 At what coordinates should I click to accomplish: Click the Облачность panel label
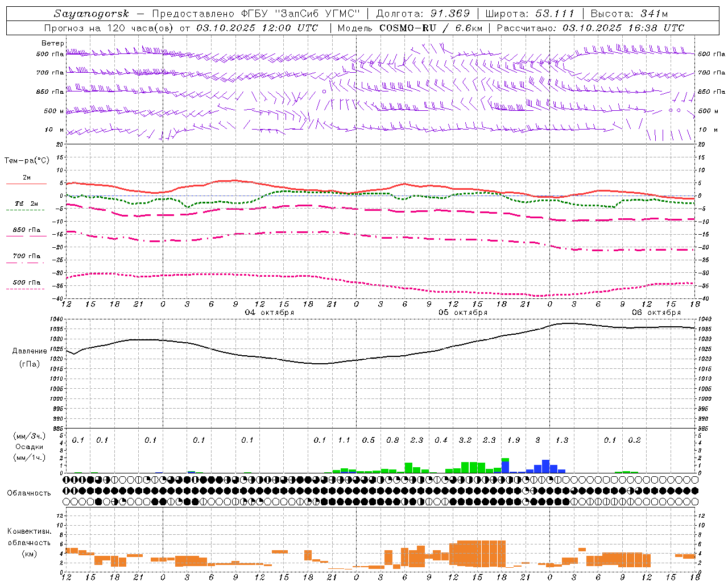click(x=29, y=493)
